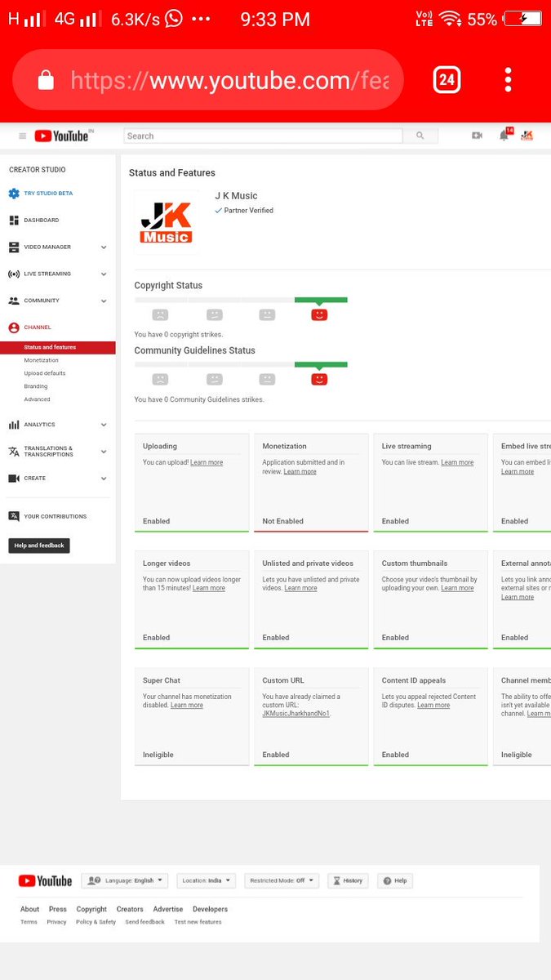
Task: Click the Try Studio Beta gear icon
Action: (x=14, y=194)
